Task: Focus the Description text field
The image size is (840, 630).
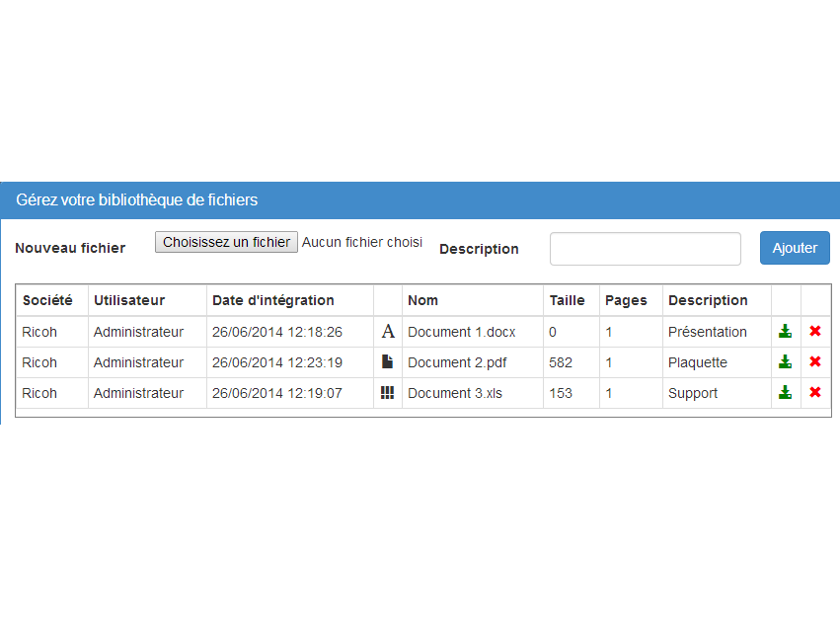Action: [645, 249]
